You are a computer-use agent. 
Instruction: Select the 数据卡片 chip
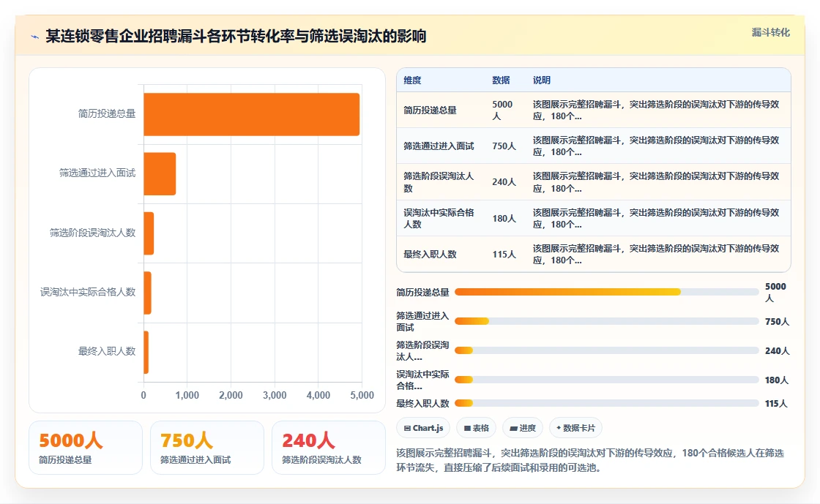tap(575, 428)
